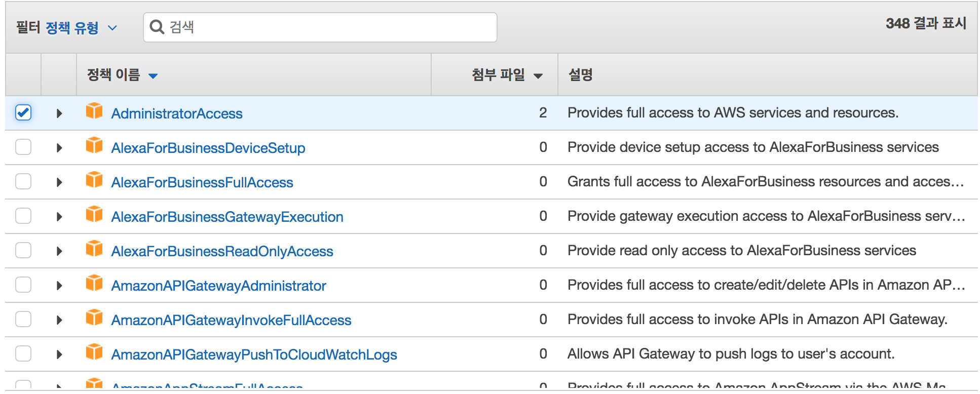This screenshot has width=980, height=394.
Task: Click the policy box icon for AmazonAPIGatewayAdministrator
Action: (x=94, y=283)
